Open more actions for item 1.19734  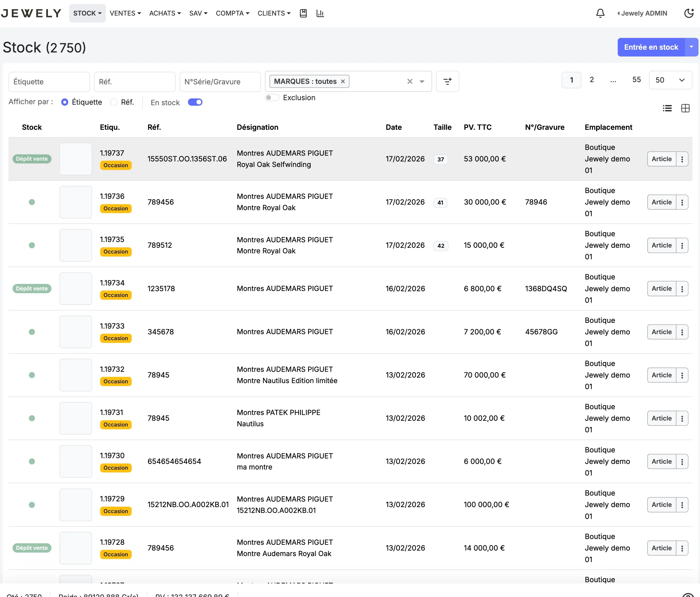[x=682, y=289]
